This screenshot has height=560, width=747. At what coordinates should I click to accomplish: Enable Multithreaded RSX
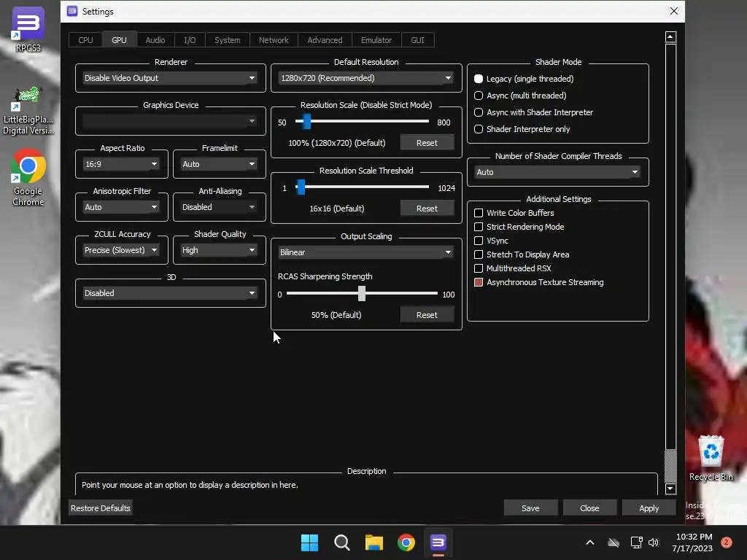(513, 268)
